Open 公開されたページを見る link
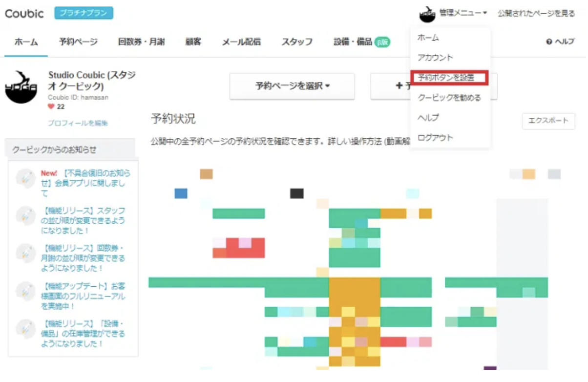Viewport: 588px width, 382px height. click(x=536, y=14)
